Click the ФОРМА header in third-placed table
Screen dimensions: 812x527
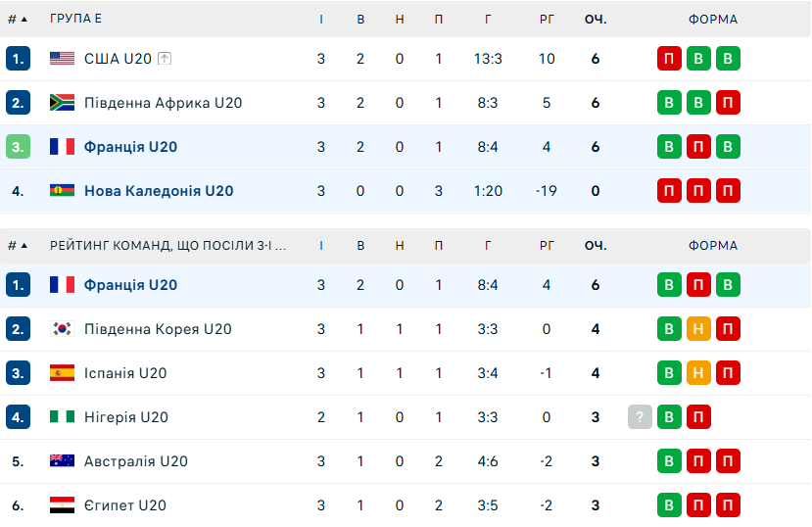[712, 246]
